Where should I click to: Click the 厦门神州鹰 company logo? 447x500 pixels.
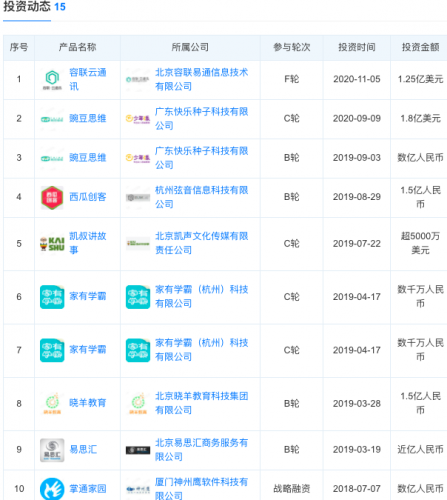[x=138, y=489]
